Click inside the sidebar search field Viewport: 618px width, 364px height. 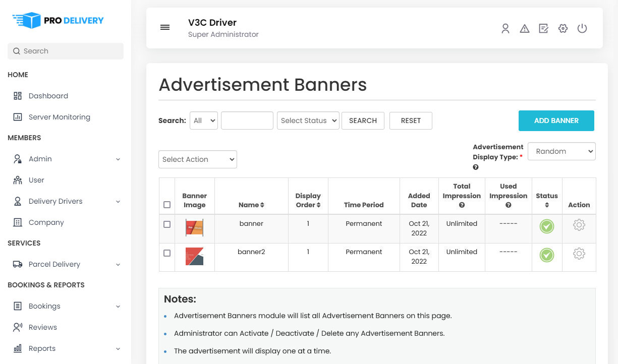point(65,51)
